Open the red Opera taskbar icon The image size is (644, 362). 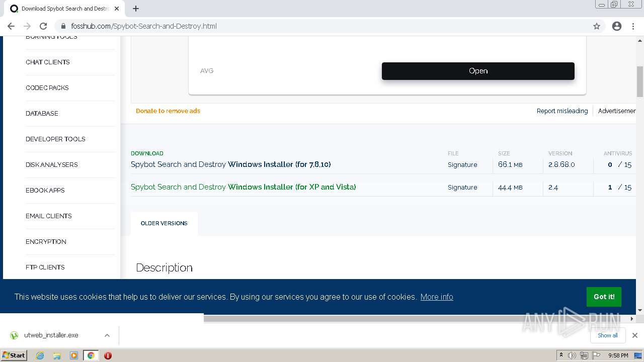(108, 355)
